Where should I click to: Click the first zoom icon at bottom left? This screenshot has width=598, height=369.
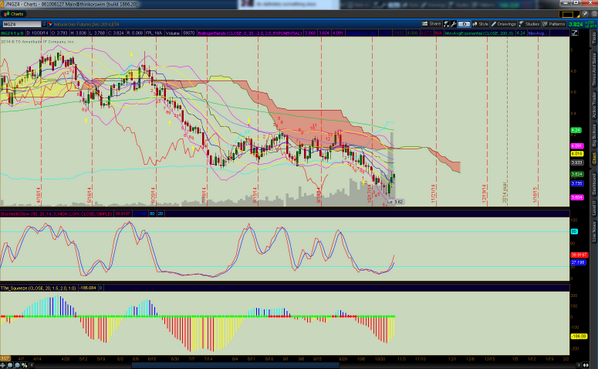(x=3, y=365)
